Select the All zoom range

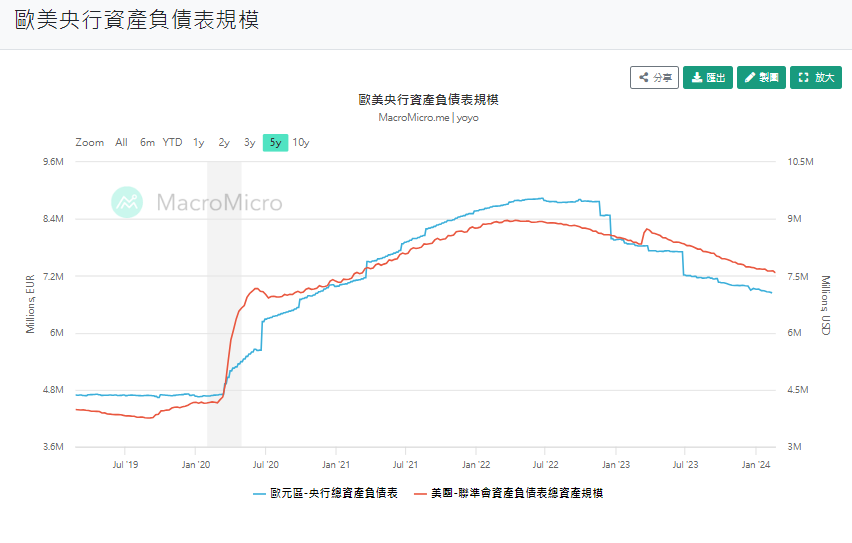coord(121,142)
